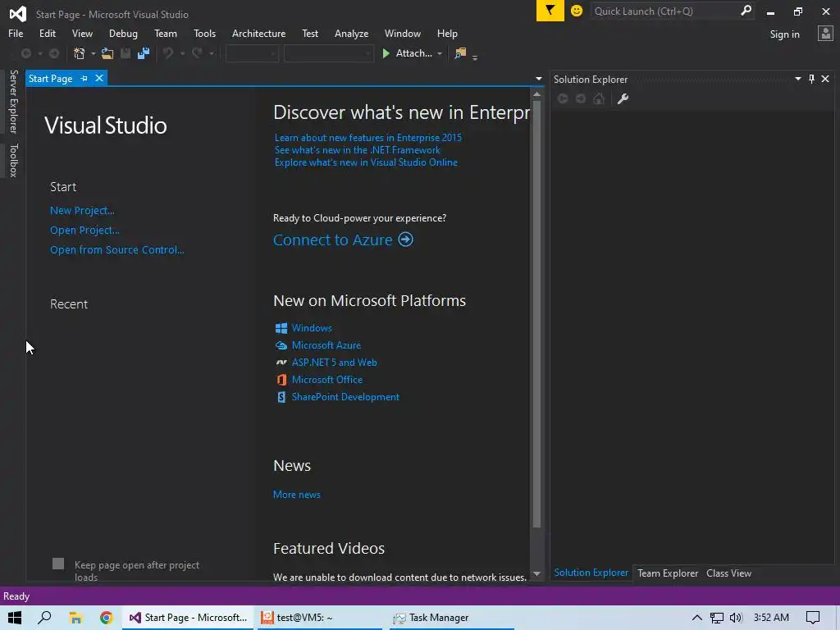The height and width of the screenshot is (630, 840).
Task: Click the Navigate Forward toolbar icon
Action: pos(54,53)
